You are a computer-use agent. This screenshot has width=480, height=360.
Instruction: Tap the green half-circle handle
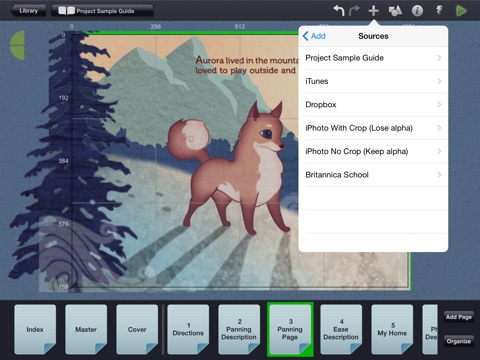tap(17, 45)
